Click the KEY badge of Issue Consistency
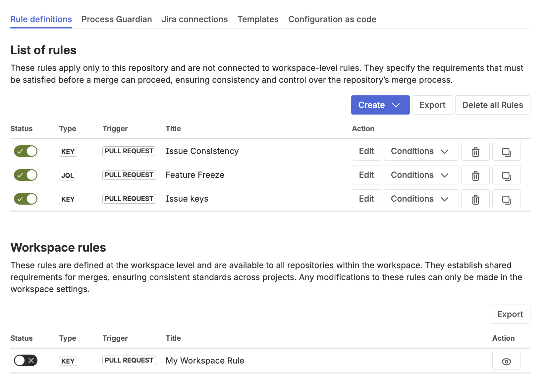 point(68,152)
